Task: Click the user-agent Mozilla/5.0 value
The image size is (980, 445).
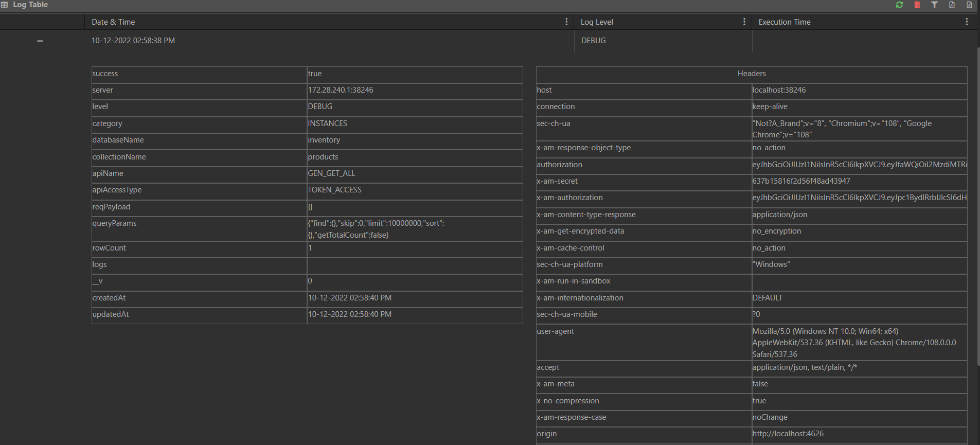Action: click(854, 343)
